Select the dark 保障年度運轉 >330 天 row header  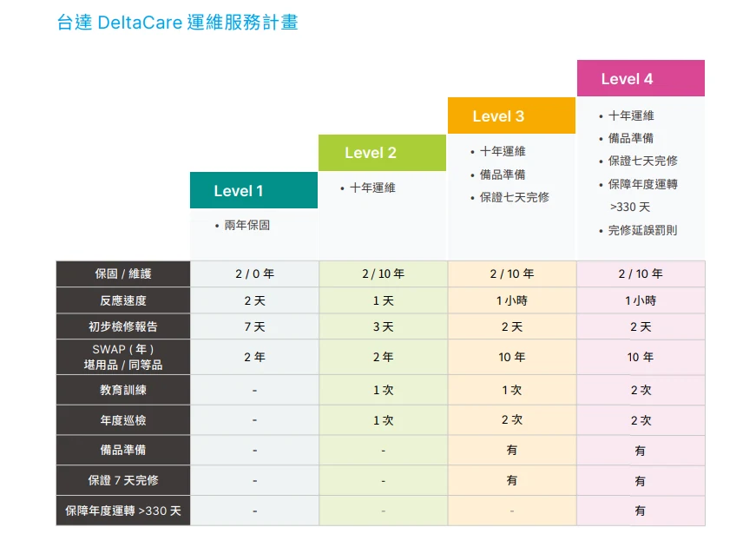123,511
